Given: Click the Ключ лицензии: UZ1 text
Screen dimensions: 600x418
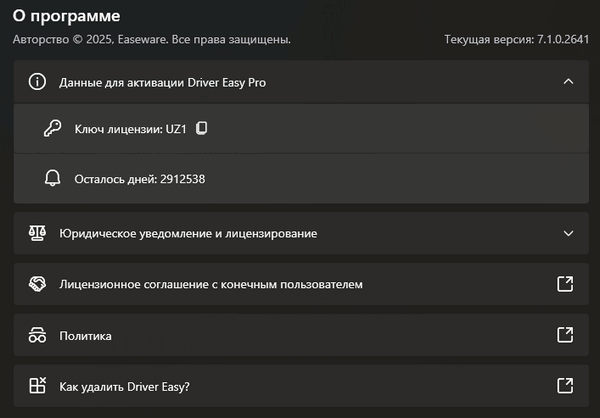Looking at the screenshot, I should coord(130,128).
